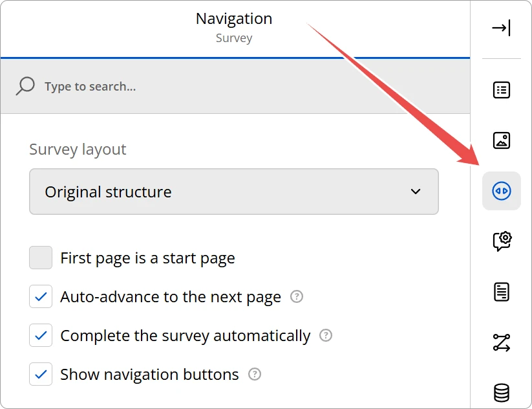Open the Data database icon
The height and width of the screenshot is (409, 532).
[501, 392]
